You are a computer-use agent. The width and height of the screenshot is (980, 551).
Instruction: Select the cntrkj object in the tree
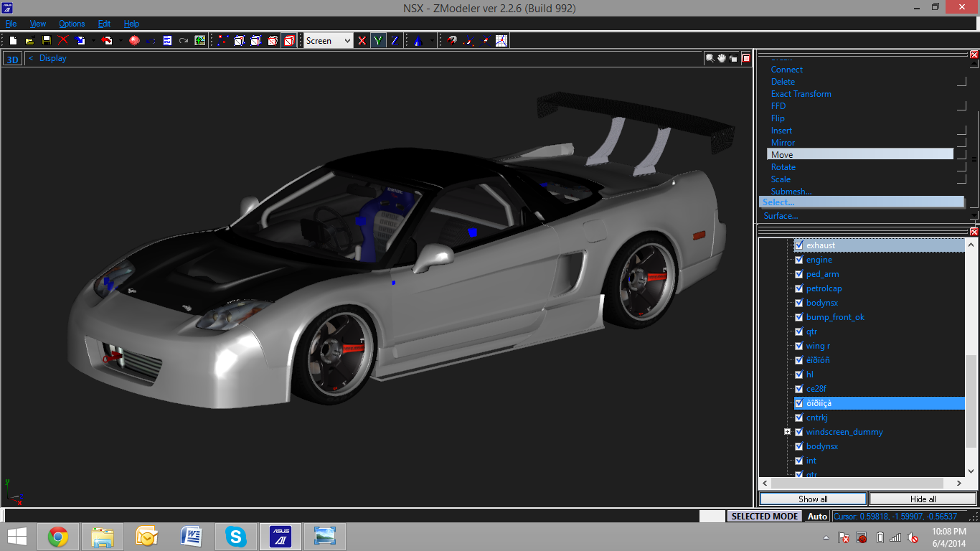pyautogui.click(x=817, y=418)
